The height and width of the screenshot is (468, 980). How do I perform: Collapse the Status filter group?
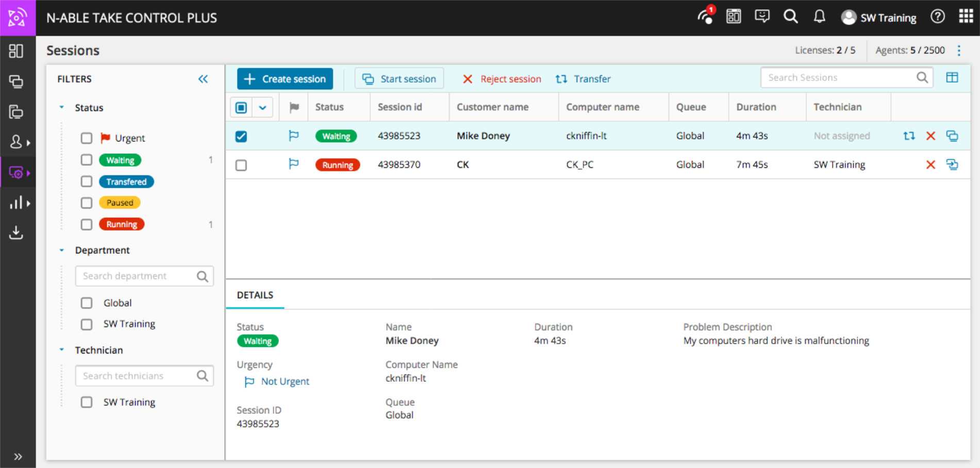[62, 107]
